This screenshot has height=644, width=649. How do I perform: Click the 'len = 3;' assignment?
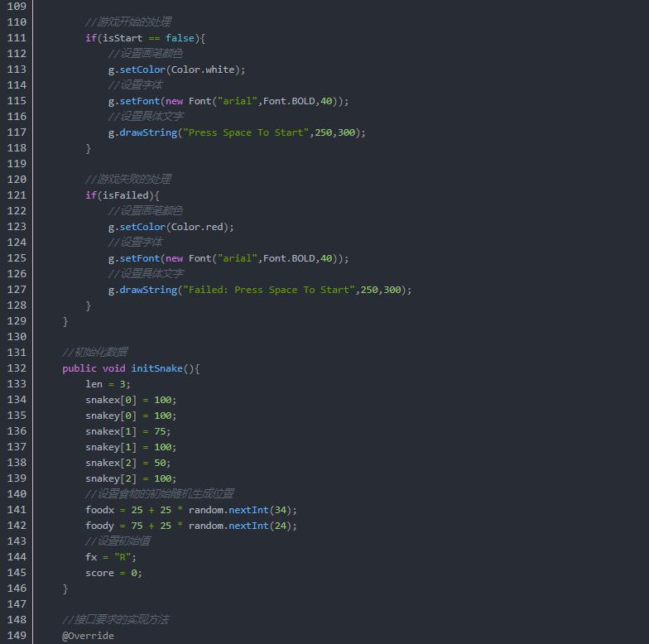point(108,384)
